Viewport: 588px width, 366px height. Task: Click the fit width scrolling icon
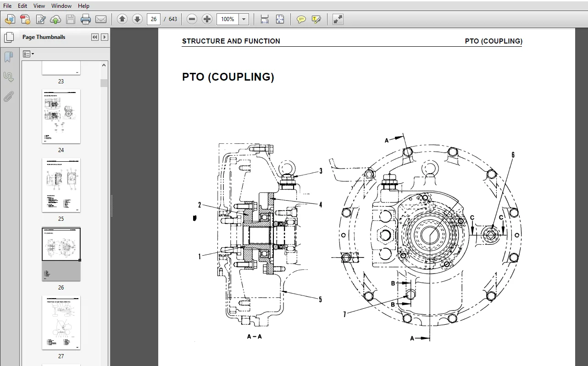265,19
